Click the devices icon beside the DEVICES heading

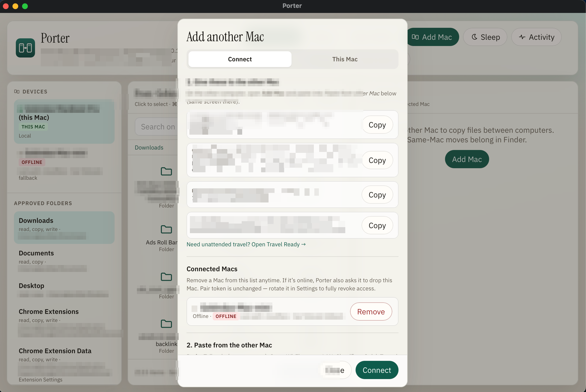[17, 92]
